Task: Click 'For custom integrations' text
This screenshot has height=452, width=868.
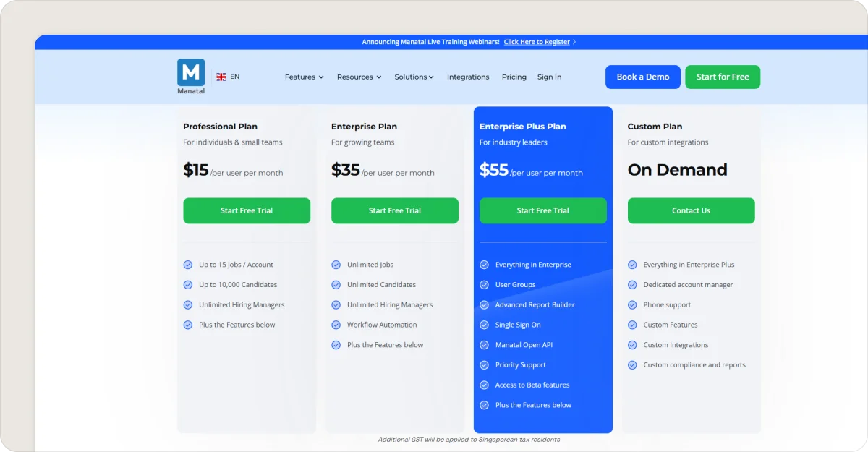Action: [668, 142]
